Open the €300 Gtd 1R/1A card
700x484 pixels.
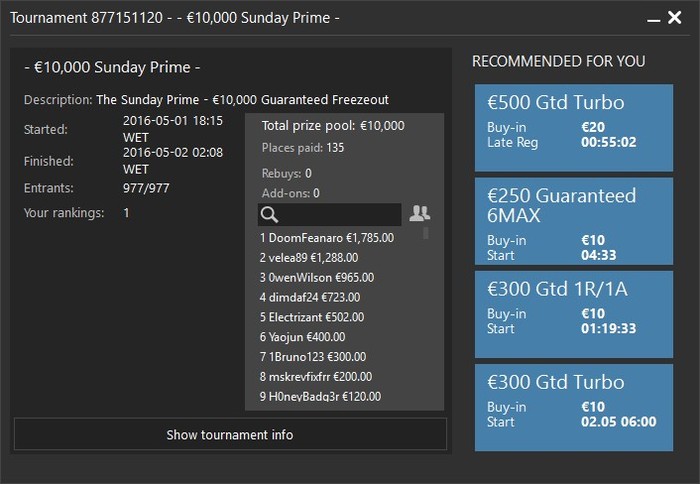click(560, 314)
